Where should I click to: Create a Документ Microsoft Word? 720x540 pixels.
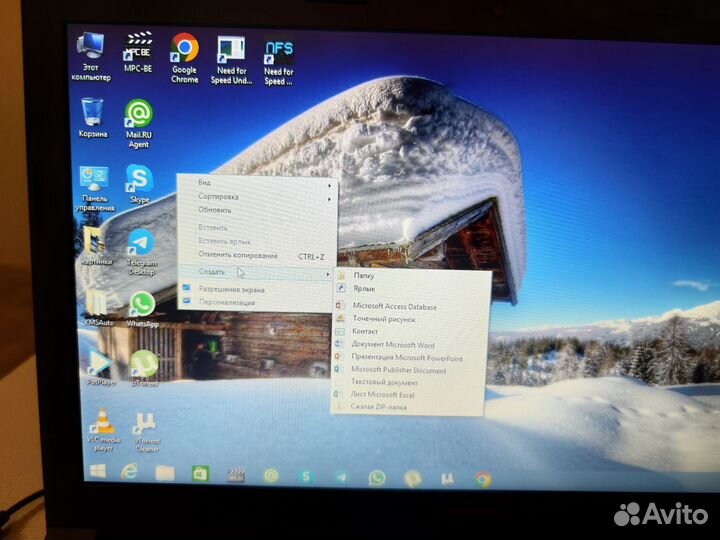411,344
